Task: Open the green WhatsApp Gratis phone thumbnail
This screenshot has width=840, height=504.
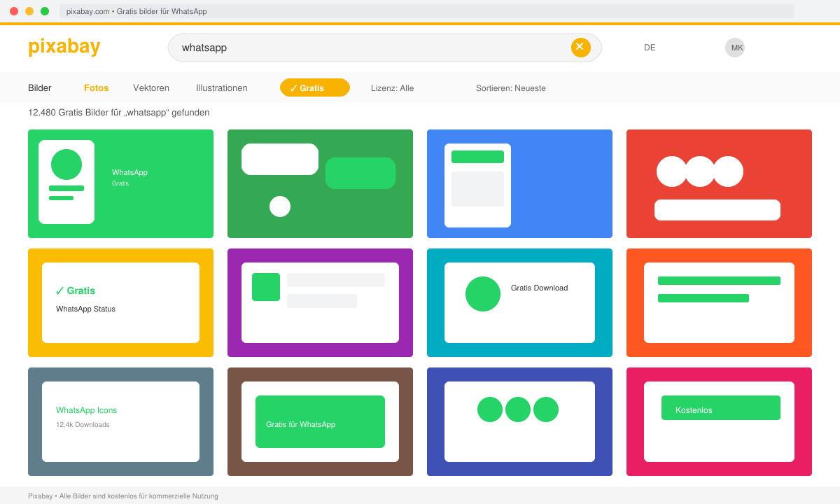Action: pos(120,183)
